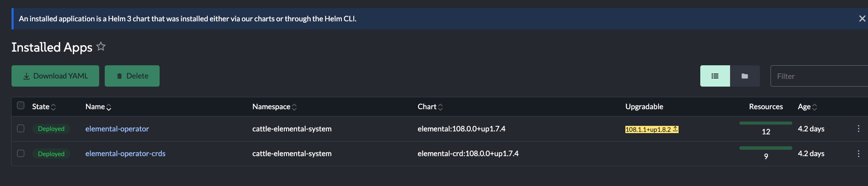The image size is (868, 186).
Task: Select all rows with the header checkbox
Action: click(x=20, y=105)
